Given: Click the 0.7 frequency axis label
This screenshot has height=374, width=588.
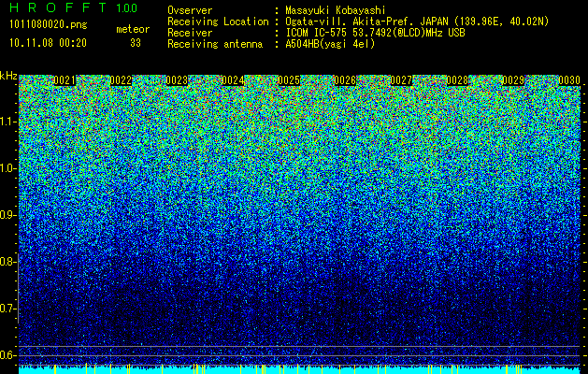Looking at the screenshot, I should pos(7,309).
